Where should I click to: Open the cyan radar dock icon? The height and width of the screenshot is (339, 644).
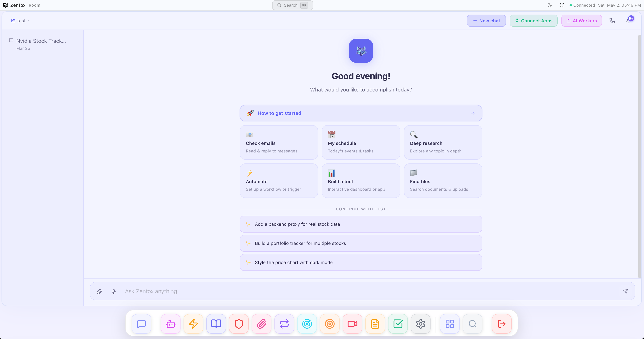(307, 324)
